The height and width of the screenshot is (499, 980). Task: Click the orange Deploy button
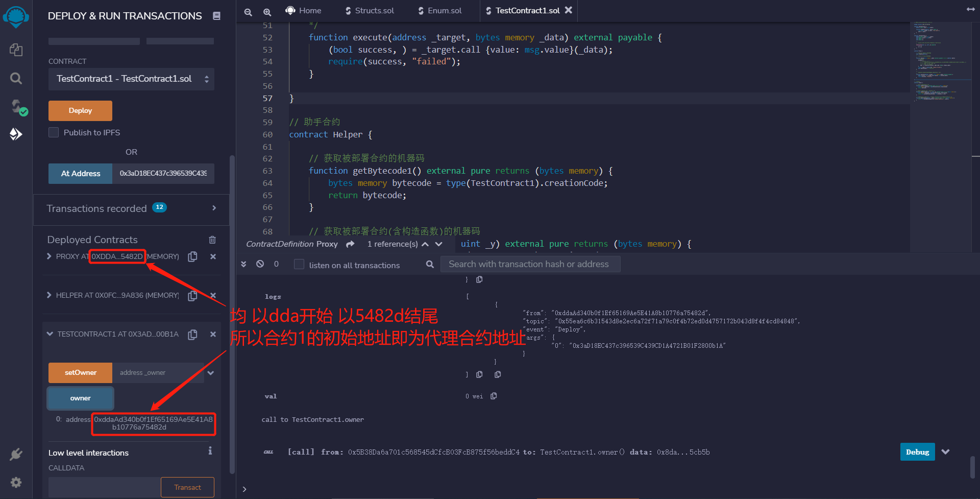pos(80,111)
